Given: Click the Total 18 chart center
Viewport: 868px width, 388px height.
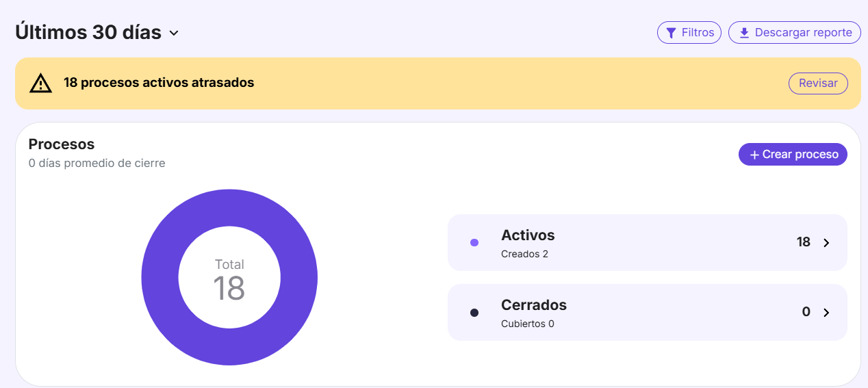Looking at the screenshot, I should 229,279.
